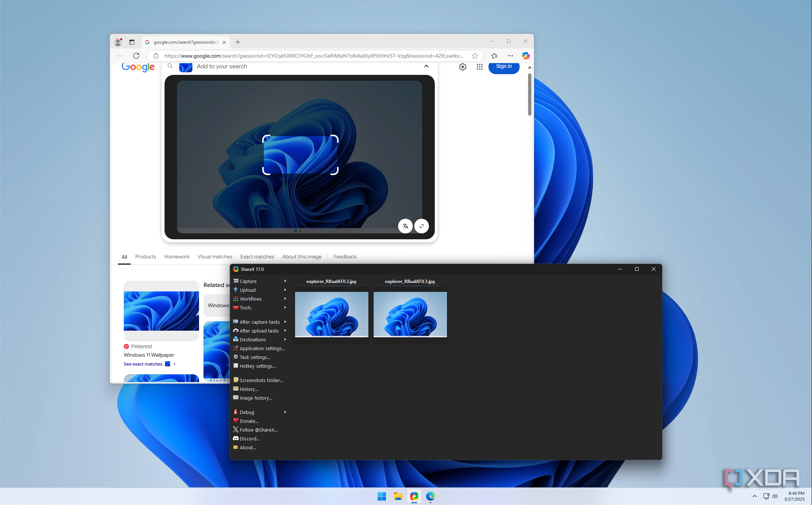Select first explorer_RBualATIL3.jpg thumbnail in ShareX
The image size is (812, 505).
click(x=331, y=314)
